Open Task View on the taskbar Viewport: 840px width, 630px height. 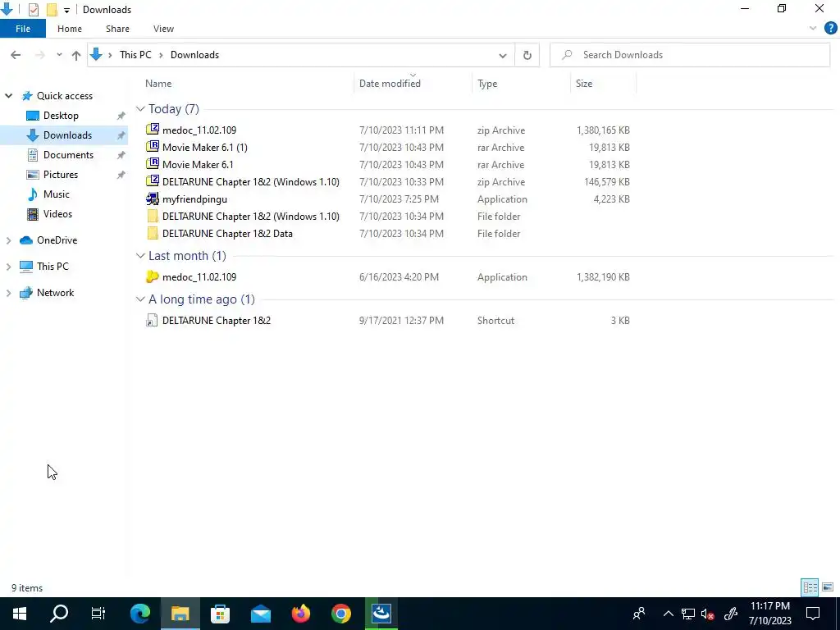click(98, 614)
